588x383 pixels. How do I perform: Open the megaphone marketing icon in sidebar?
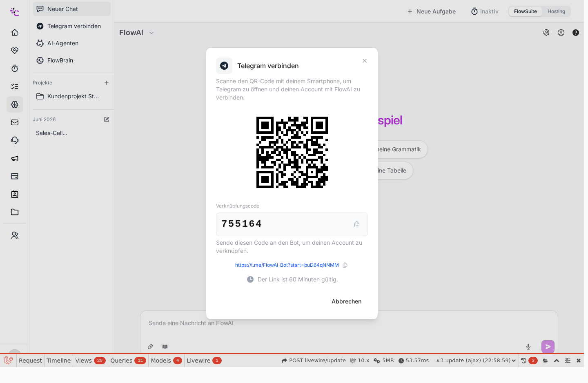[15, 158]
